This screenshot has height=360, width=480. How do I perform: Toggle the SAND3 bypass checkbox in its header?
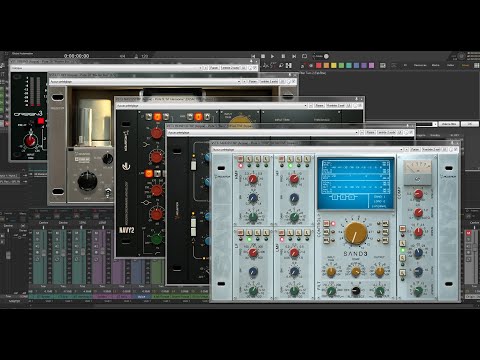[x=456, y=149]
